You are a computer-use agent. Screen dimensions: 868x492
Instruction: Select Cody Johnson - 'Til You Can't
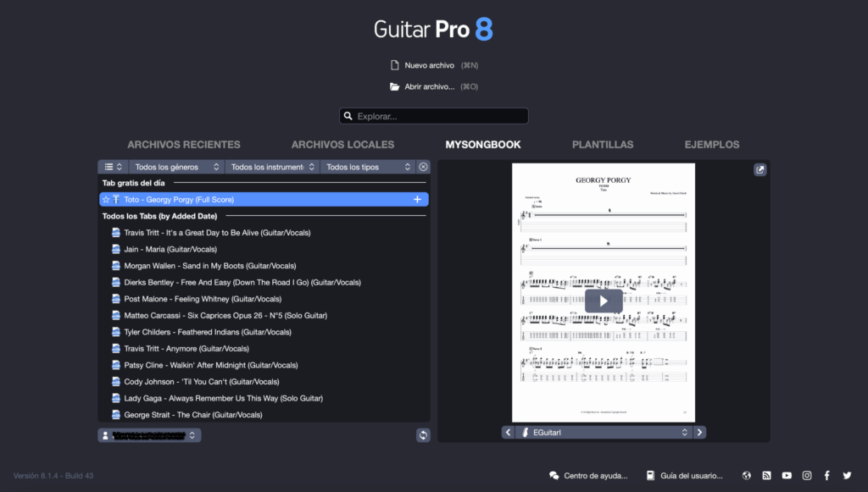[264, 382]
